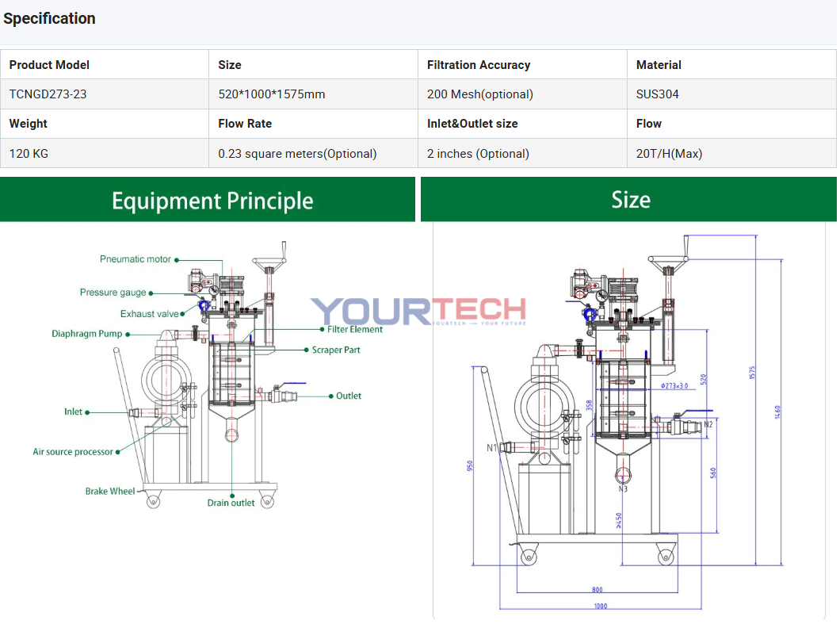The width and height of the screenshot is (840, 624).
Task: Click the Equipment Principle green banner
Action: click(x=208, y=200)
